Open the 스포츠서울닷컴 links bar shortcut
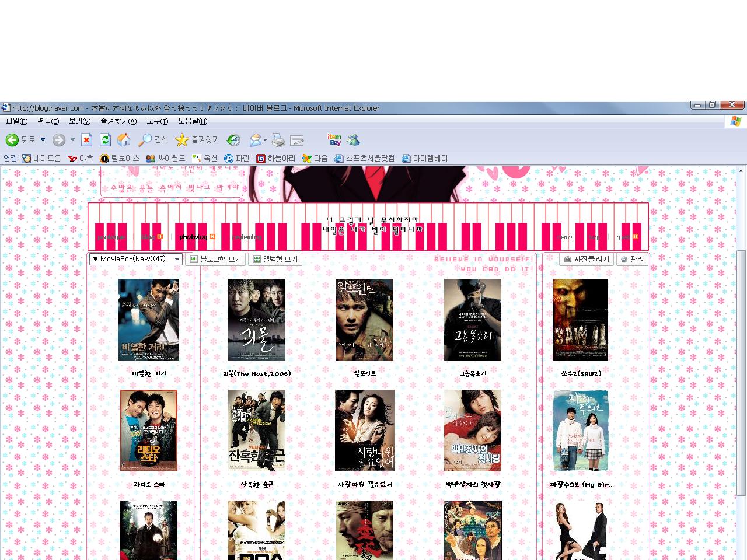Viewport: 747px width, 560px height. pos(365,158)
